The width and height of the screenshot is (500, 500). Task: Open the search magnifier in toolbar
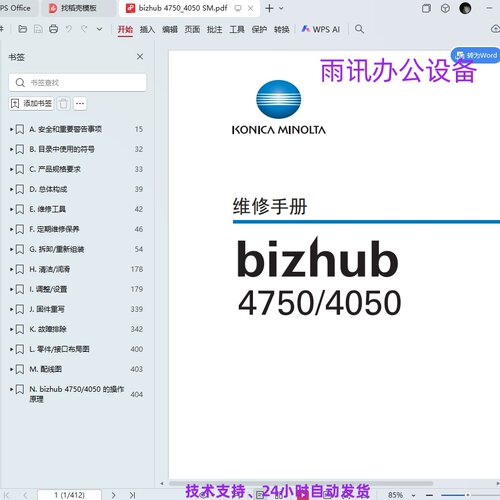pyautogui.click(x=359, y=29)
